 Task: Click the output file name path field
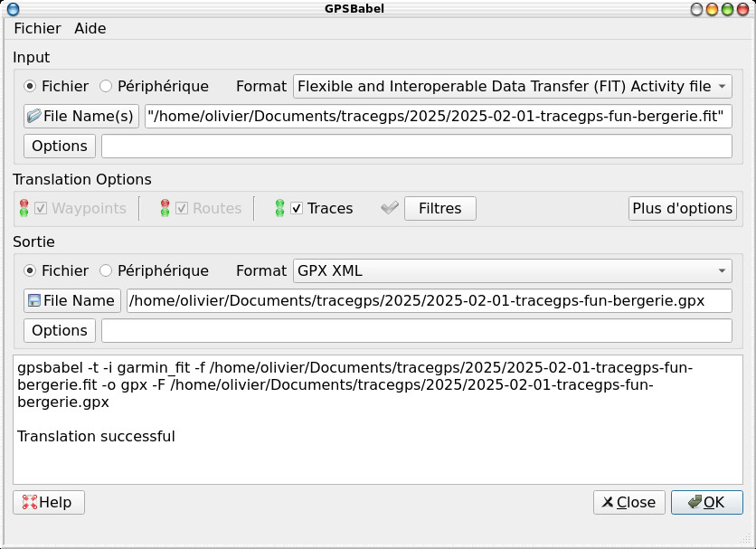tap(429, 300)
